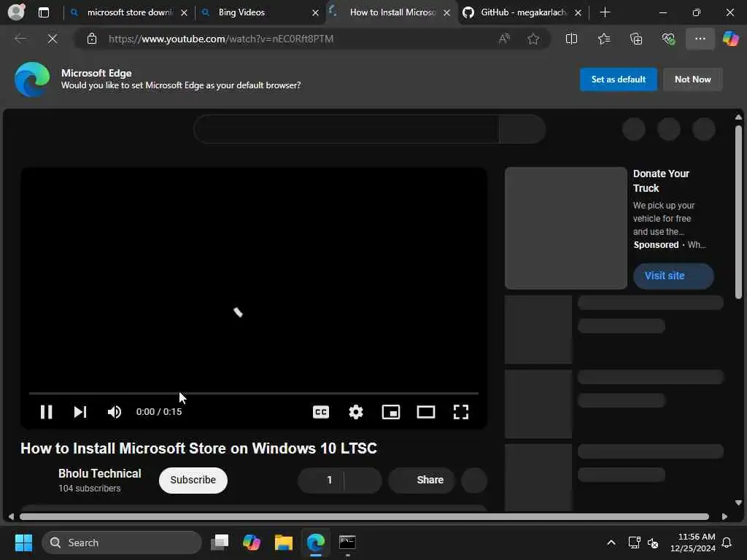The image size is (747, 560).
Task: Click taskbar Search box
Action: click(122, 542)
